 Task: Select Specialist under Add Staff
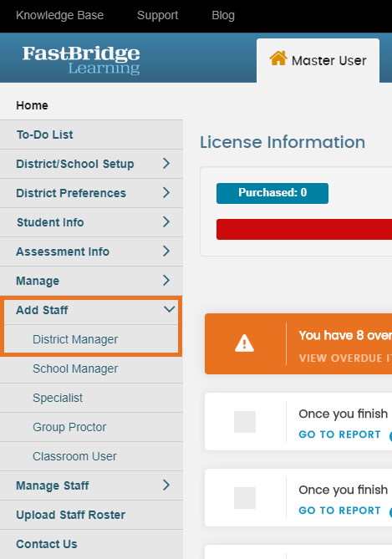pyautogui.click(x=91, y=398)
